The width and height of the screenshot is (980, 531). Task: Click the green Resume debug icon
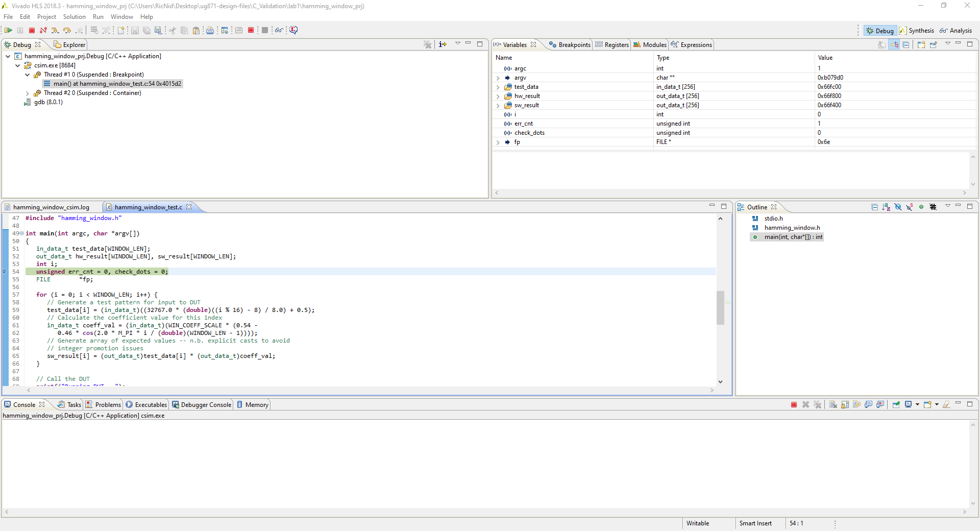9,31
